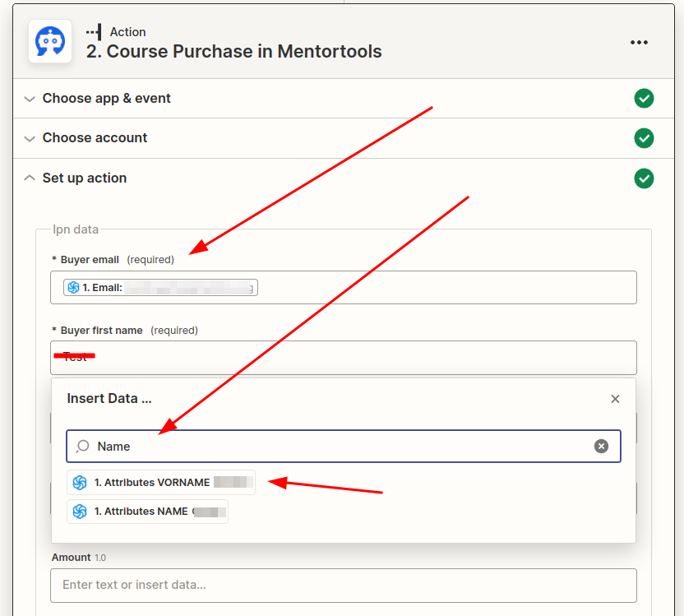Viewport: 684px width, 616px height.
Task: Click green checkmark for Choose app & event
Action: point(644,98)
